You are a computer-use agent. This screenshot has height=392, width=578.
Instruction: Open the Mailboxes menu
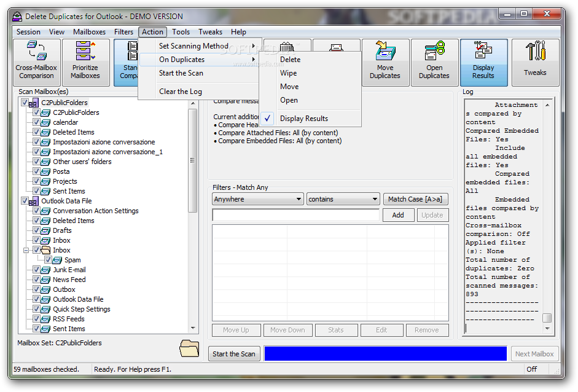click(x=89, y=32)
